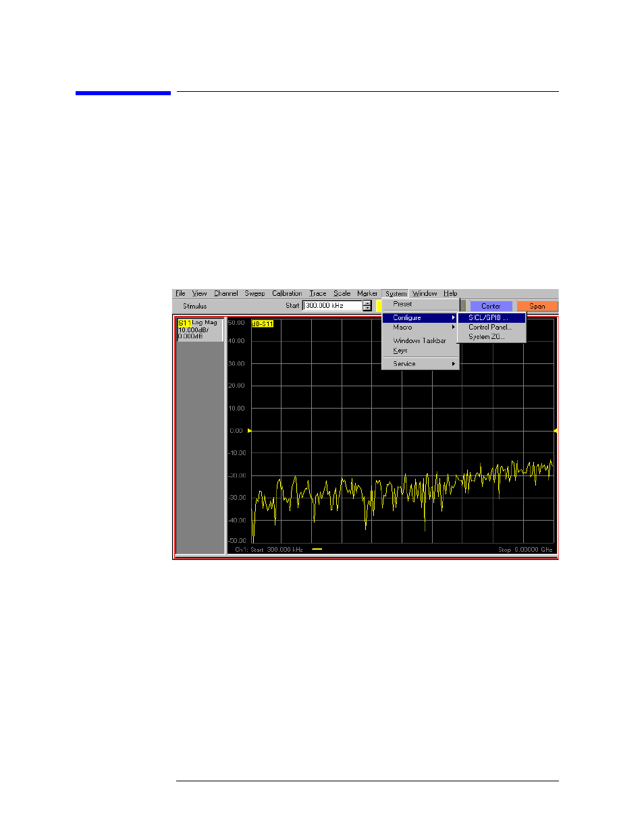Click the Start frequency input field

tap(333, 306)
